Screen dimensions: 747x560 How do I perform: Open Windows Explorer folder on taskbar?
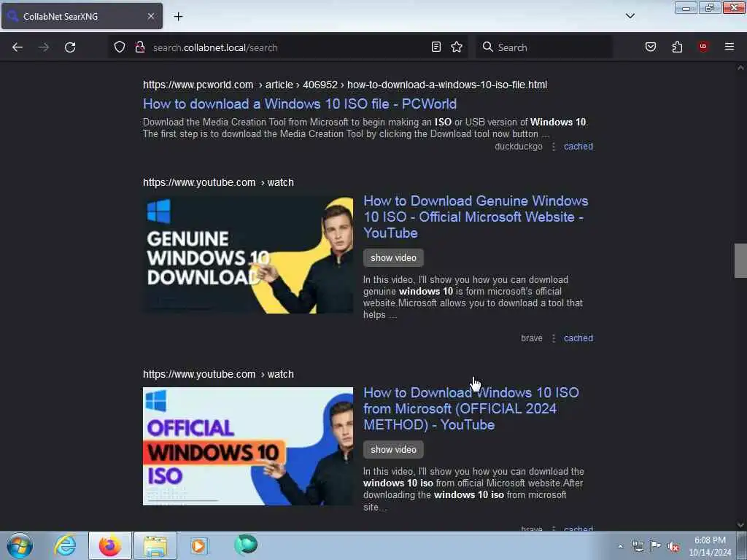point(155,545)
